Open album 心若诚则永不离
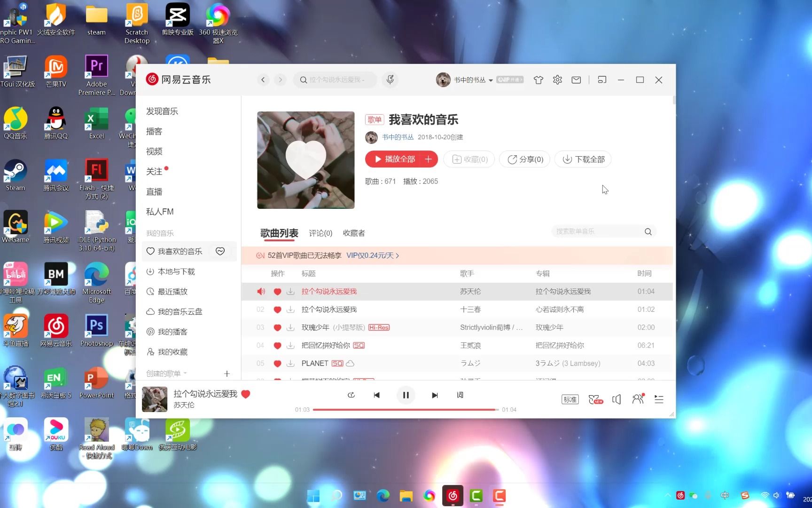Viewport: 812px width, 508px height. click(559, 310)
